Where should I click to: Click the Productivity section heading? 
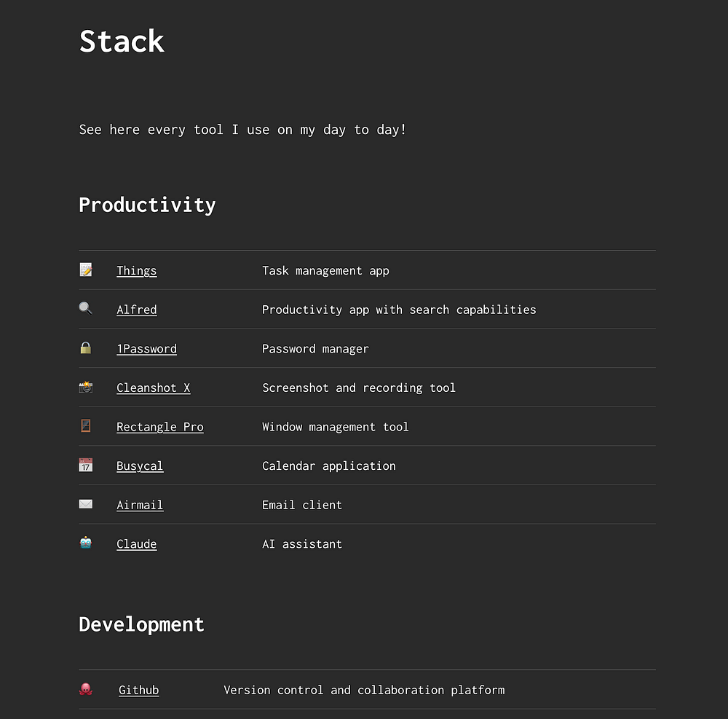pos(147,205)
